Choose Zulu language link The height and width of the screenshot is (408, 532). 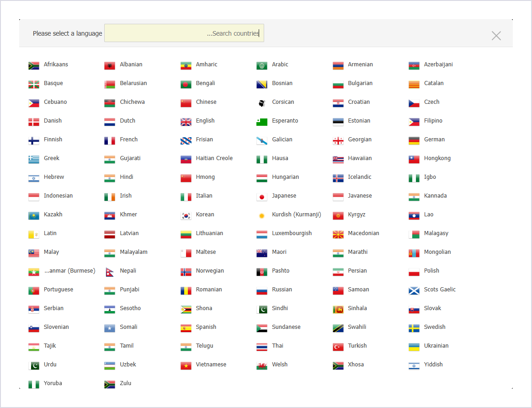(x=126, y=383)
